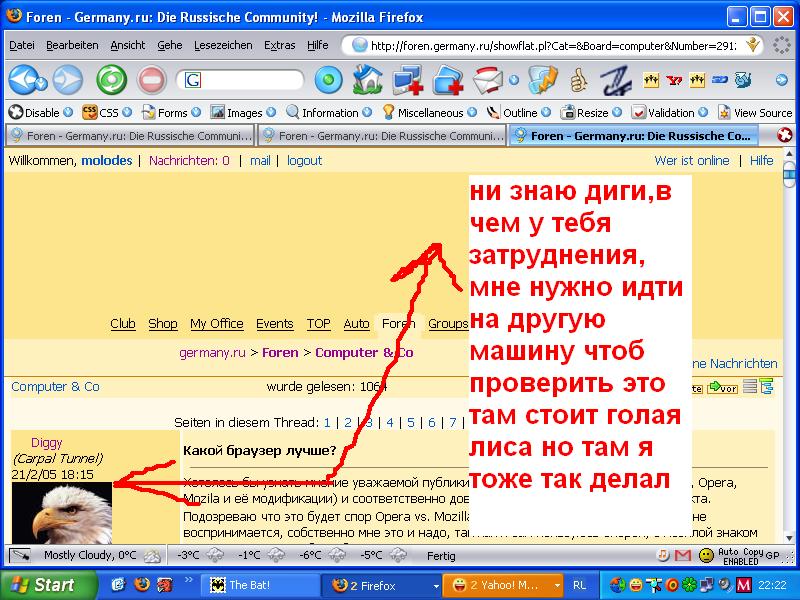Open the Ansicht menu
Screen dimensions: 800x600
tap(128, 45)
